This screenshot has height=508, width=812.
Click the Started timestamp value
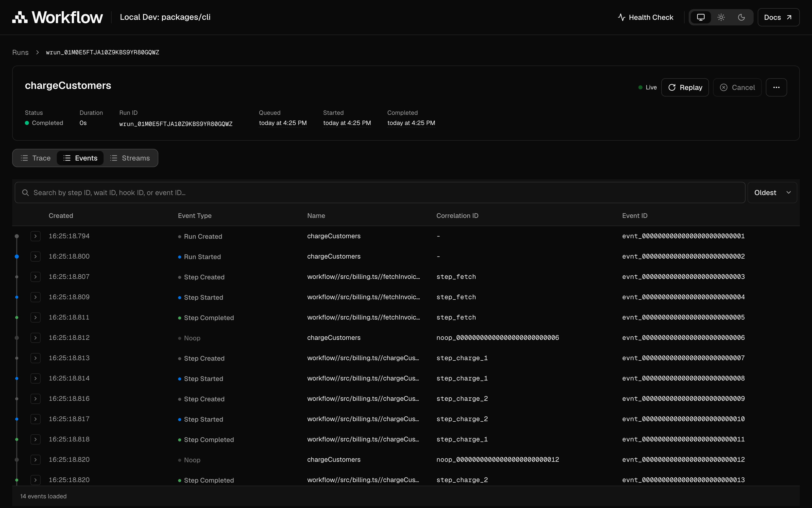pyautogui.click(x=347, y=123)
